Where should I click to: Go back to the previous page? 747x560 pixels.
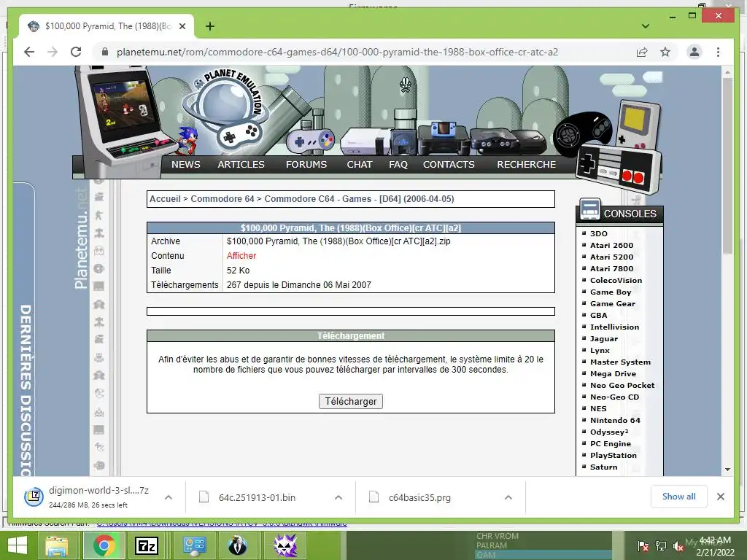click(29, 52)
